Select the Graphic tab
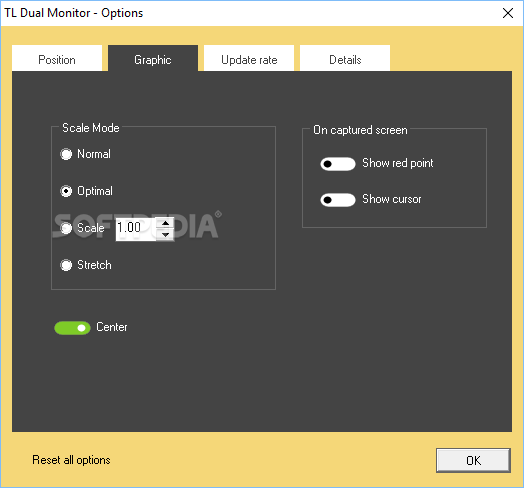 coord(153,58)
